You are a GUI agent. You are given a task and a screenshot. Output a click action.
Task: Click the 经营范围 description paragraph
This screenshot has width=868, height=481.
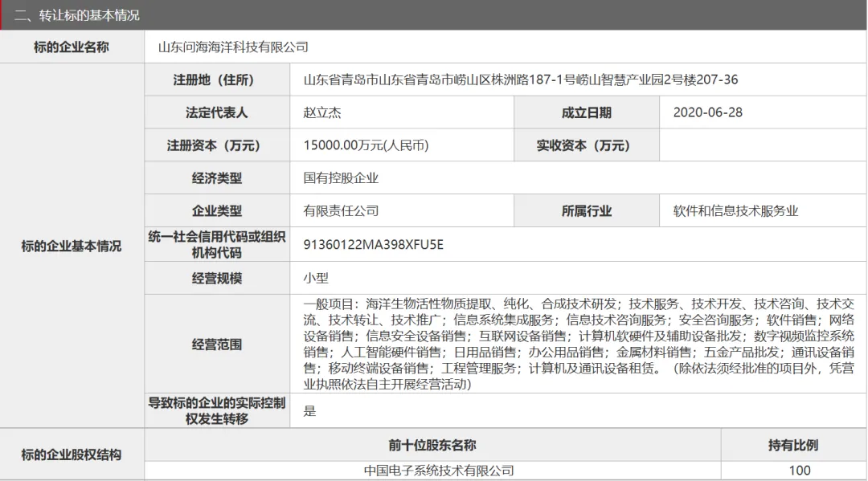point(579,344)
